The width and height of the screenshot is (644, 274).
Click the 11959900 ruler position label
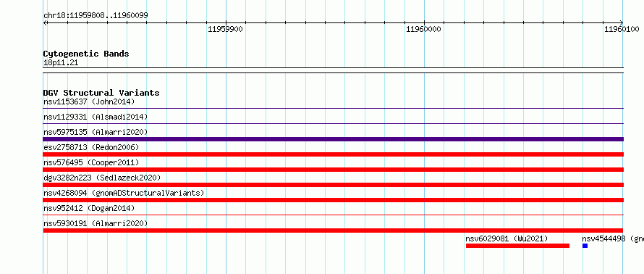[x=225, y=29]
